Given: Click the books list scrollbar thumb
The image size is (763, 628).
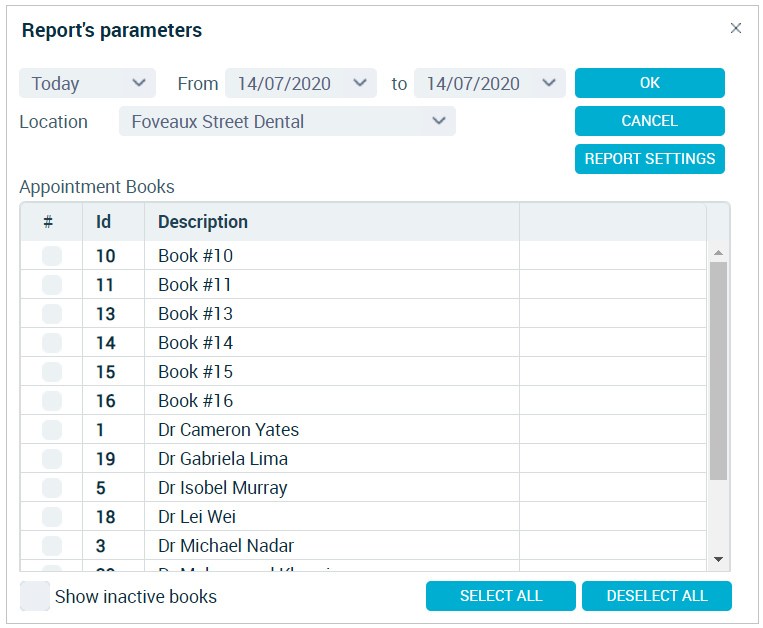Looking at the screenshot, I should 718,371.
